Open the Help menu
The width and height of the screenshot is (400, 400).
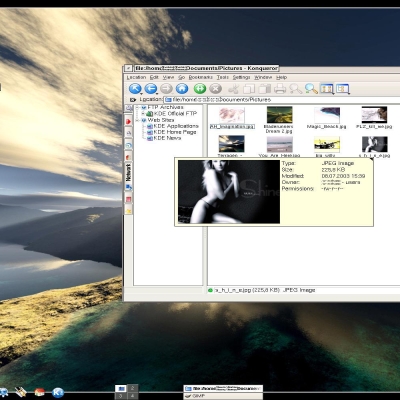point(282,77)
